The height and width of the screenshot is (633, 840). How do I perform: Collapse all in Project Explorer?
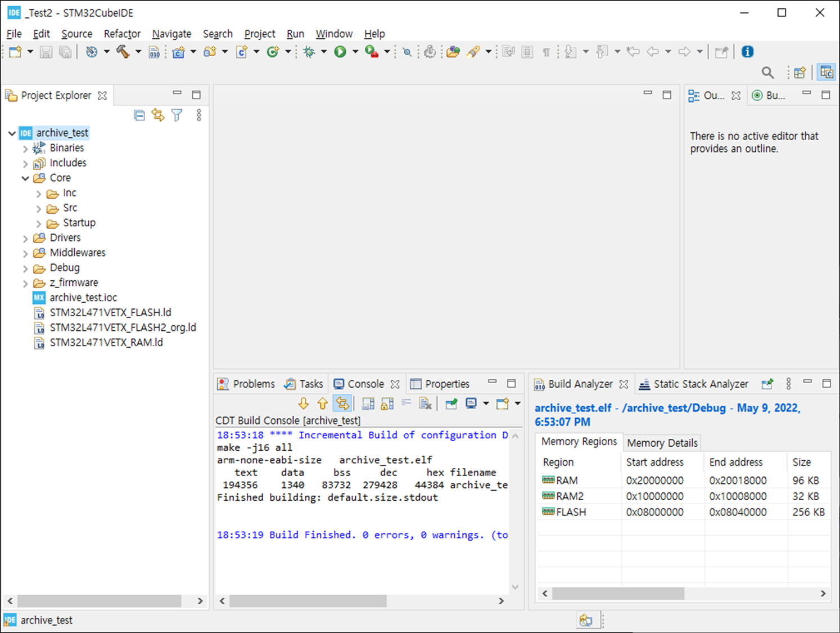pos(139,115)
